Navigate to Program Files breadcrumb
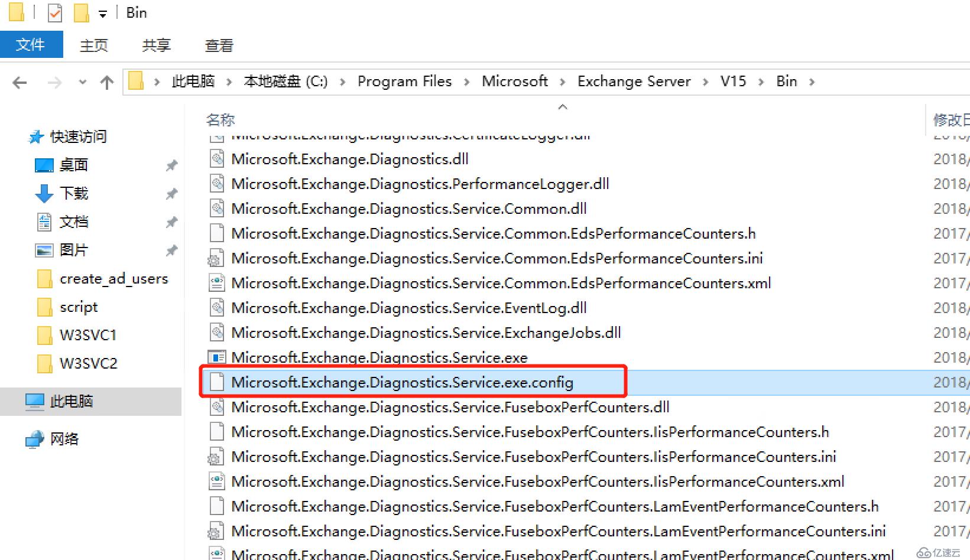Viewport: 970px width, 560px height. click(404, 82)
